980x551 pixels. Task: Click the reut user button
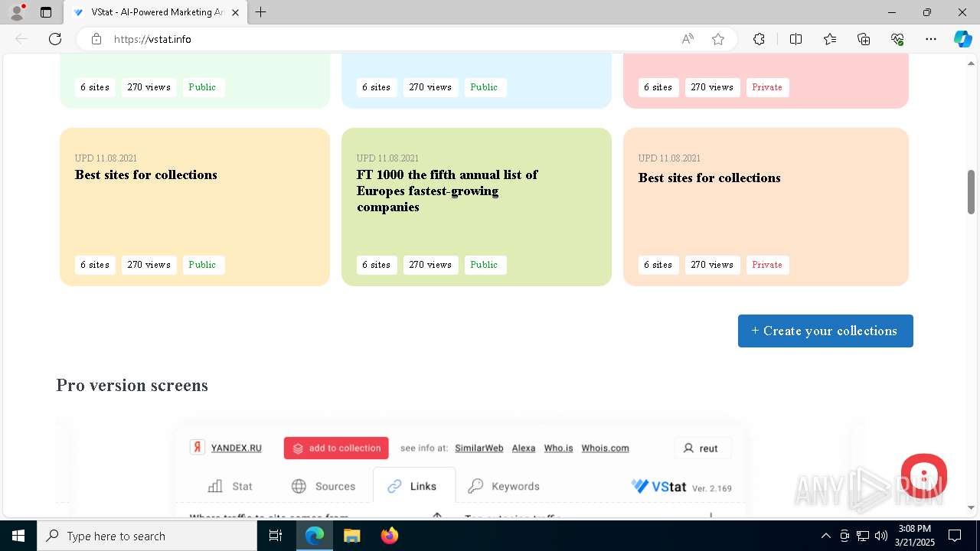click(x=703, y=448)
